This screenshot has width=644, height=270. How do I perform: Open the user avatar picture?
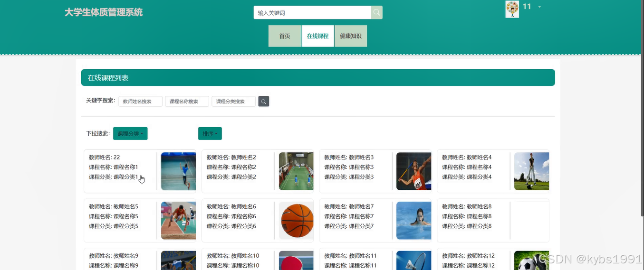click(x=512, y=9)
